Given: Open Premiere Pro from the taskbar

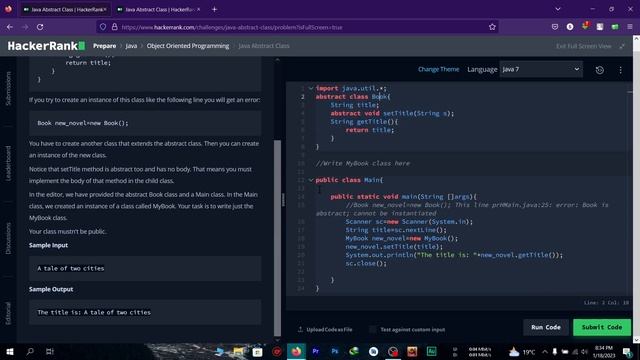Looking at the screenshot, I should [x=316, y=351].
